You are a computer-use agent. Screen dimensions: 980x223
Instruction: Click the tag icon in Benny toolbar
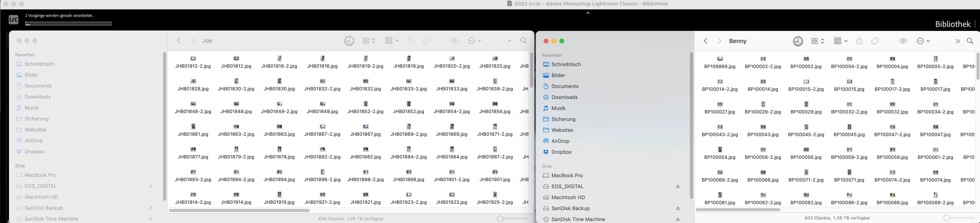tap(875, 41)
